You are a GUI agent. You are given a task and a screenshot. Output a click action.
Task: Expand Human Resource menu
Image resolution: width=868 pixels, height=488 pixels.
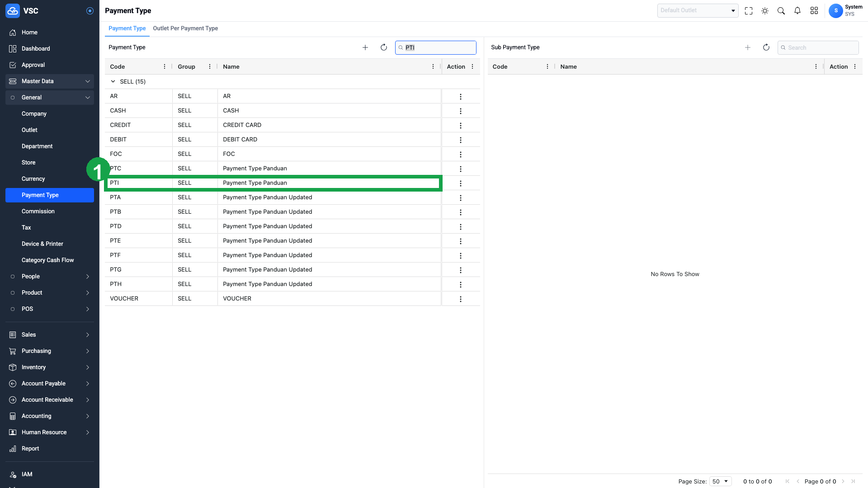coord(50,432)
